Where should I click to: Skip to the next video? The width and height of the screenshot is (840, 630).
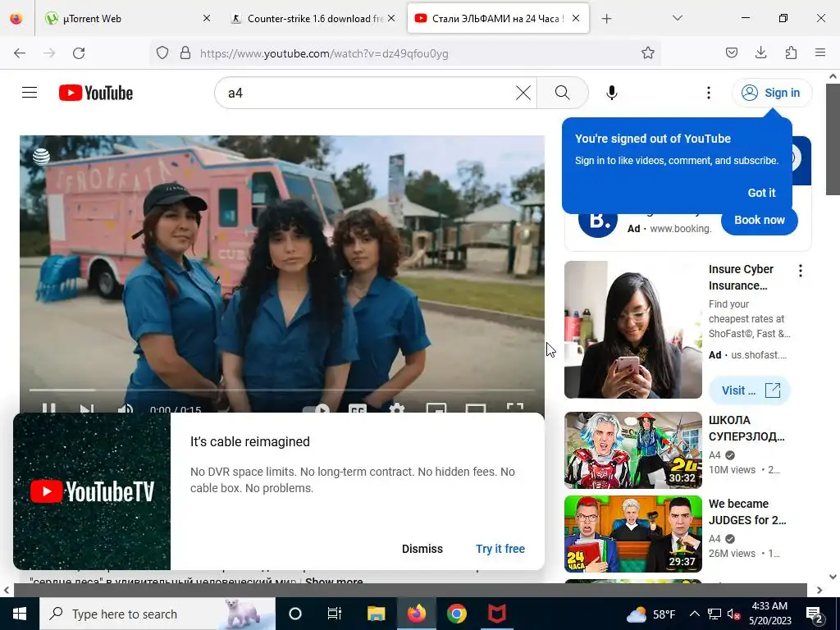87,409
